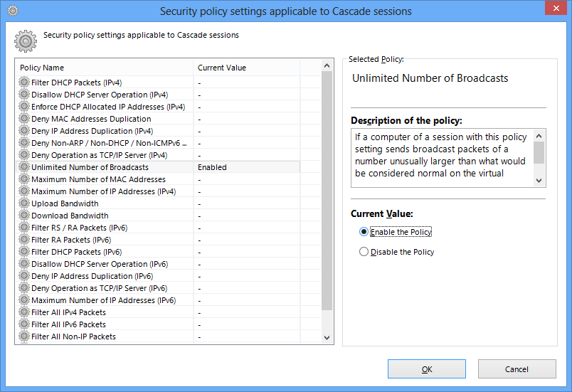Dismiss dialog with the Cancel button
572x392 pixels.
click(517, 369)
